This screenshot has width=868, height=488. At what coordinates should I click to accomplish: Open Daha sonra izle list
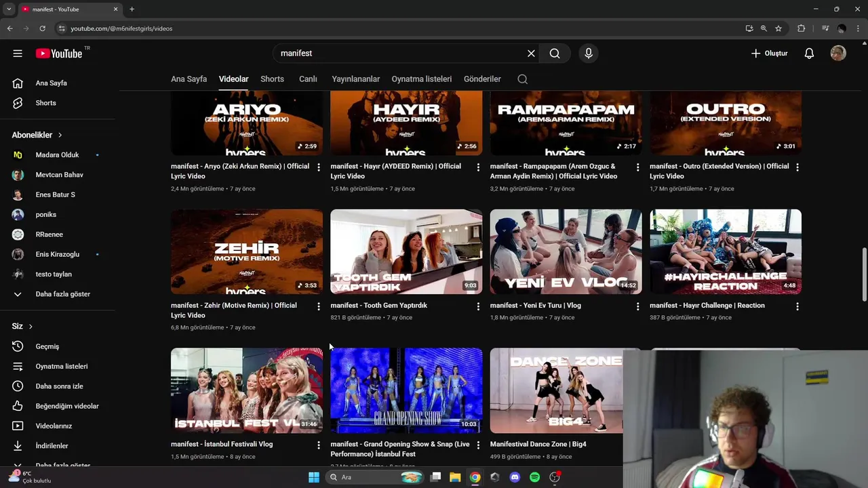60,386
